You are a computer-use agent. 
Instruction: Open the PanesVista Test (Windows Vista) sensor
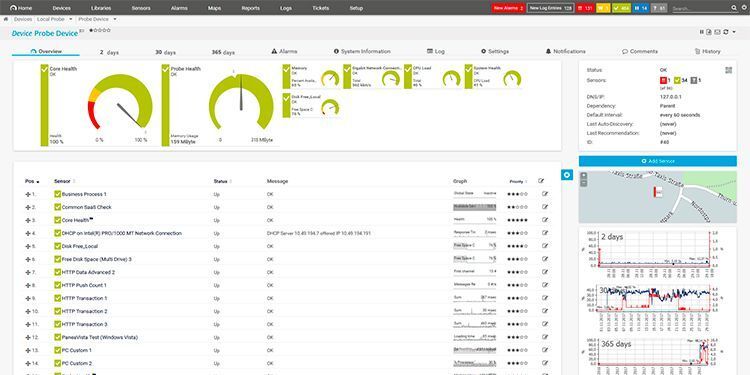click(x=100, y=337)
